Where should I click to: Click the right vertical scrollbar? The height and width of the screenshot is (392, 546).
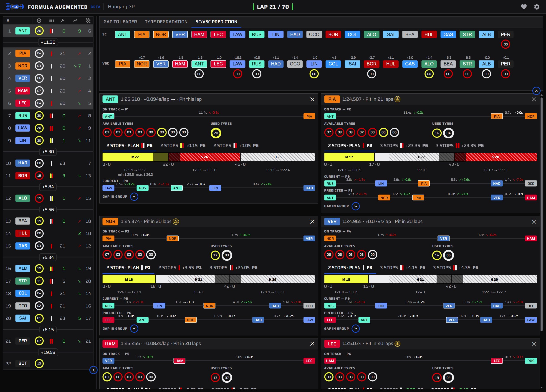[541, 214]
